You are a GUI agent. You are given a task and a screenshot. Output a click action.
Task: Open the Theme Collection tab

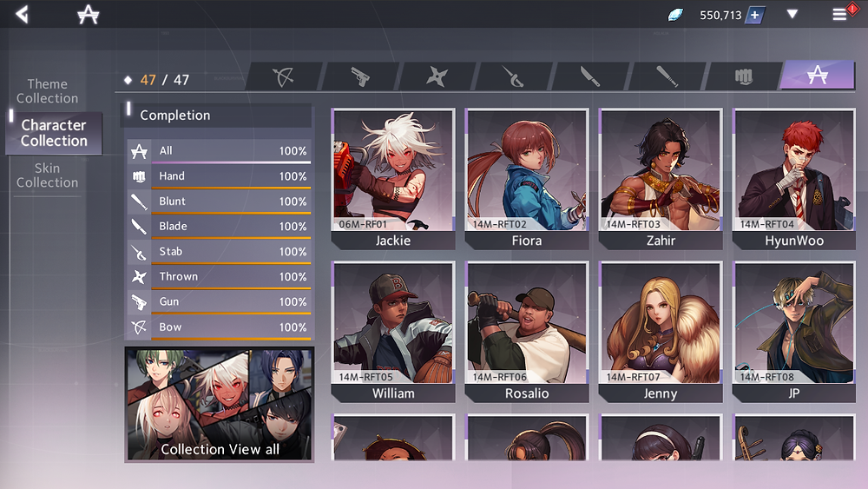tap(47, 91)
